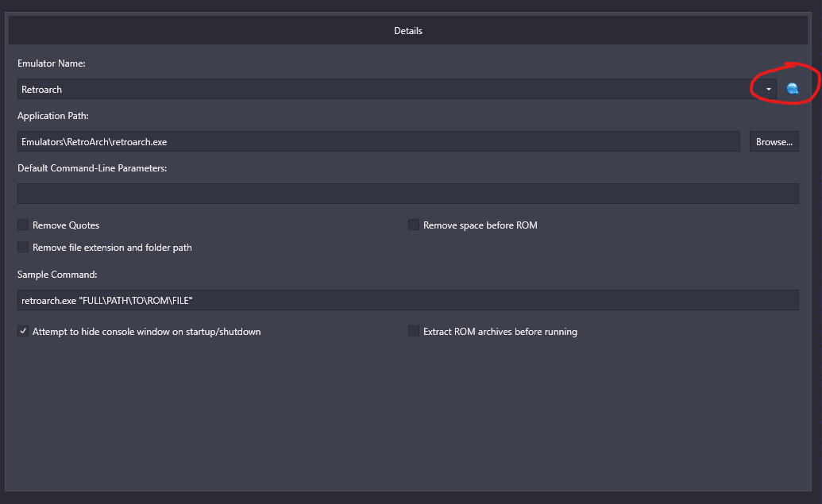
Task: Toggle Remove file extension and folder path
Action: coord(23,247)
